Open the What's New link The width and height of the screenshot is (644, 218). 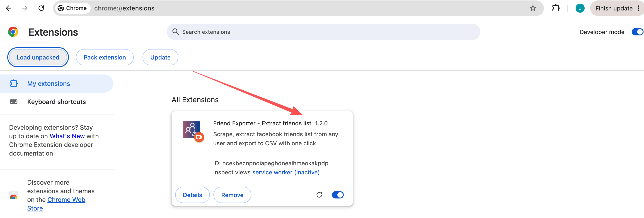(x=67, y=136)
